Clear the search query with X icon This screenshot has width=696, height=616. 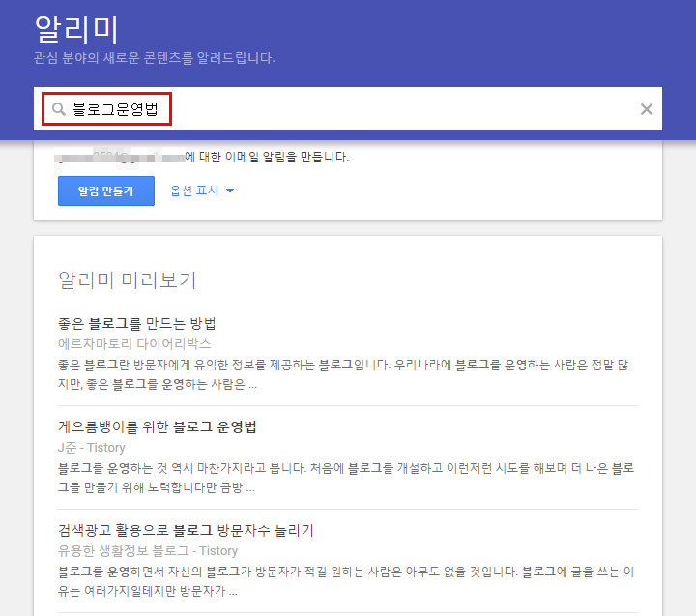647,109
